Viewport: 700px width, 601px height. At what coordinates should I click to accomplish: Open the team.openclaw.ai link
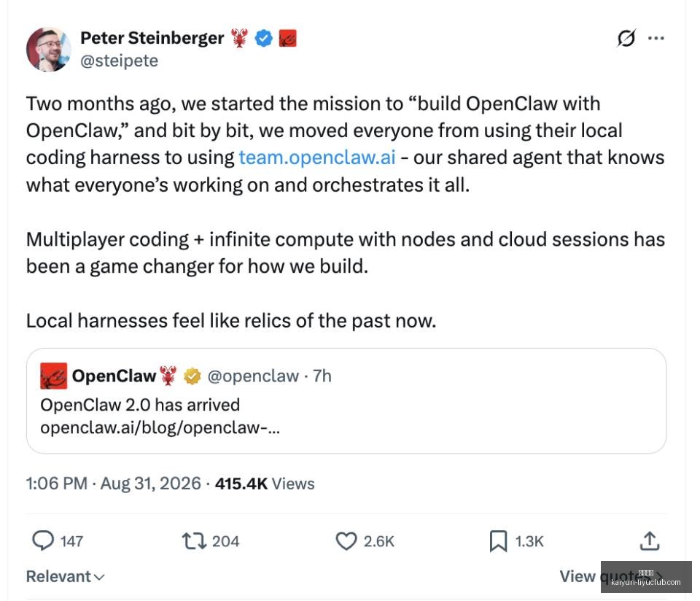[x=317, y=157]
